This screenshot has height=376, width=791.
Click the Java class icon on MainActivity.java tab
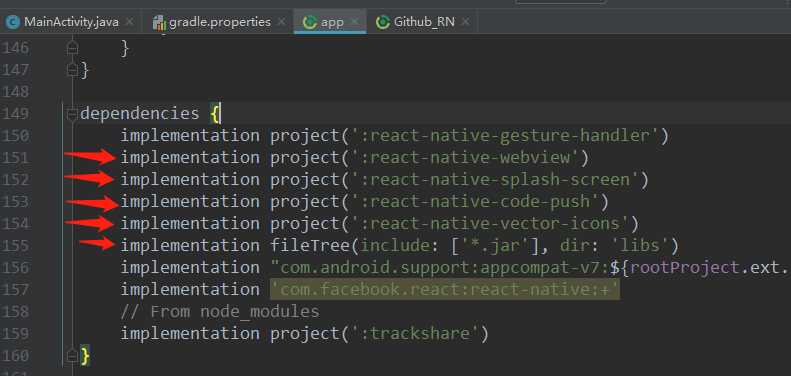[12, 22]
